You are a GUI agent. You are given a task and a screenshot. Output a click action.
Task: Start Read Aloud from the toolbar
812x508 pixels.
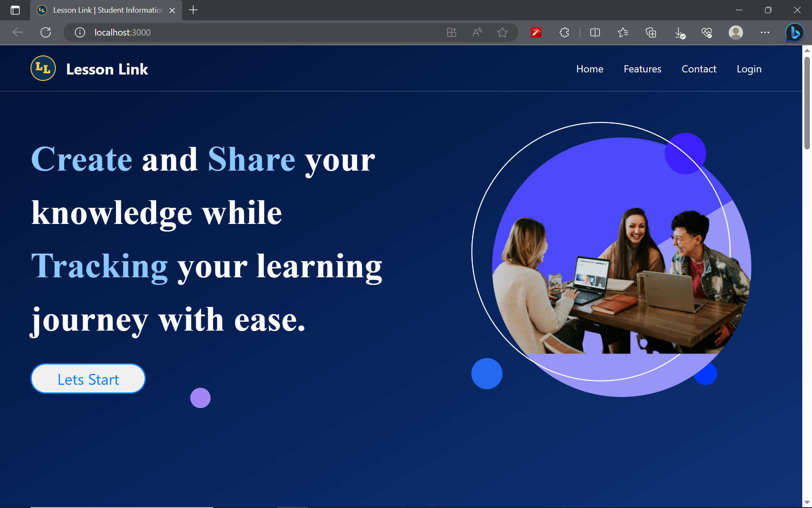477,32
